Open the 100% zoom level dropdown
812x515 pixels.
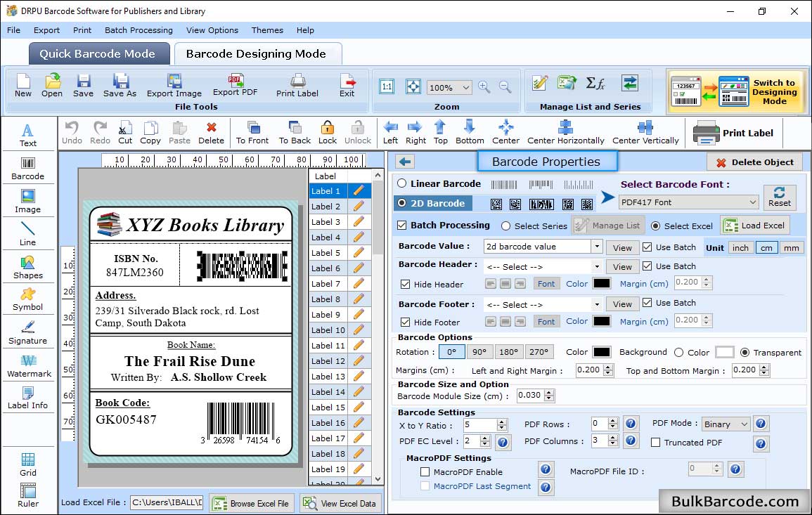449,87
